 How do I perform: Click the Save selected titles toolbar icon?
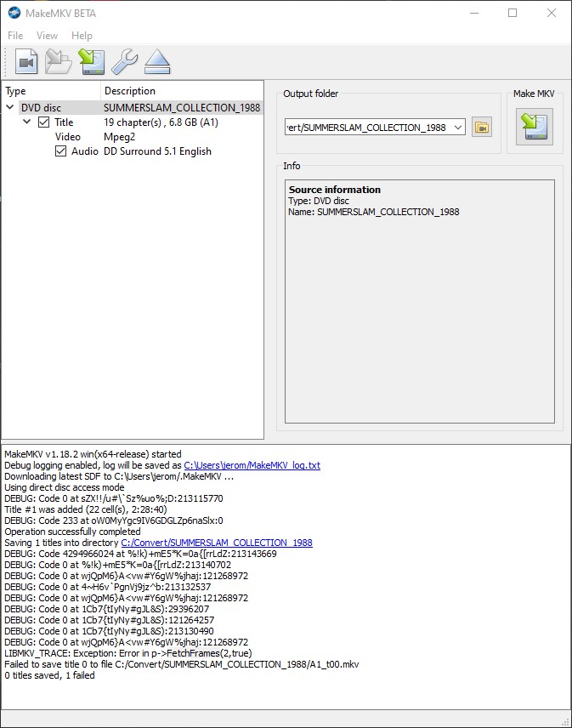tap(91, 61)
